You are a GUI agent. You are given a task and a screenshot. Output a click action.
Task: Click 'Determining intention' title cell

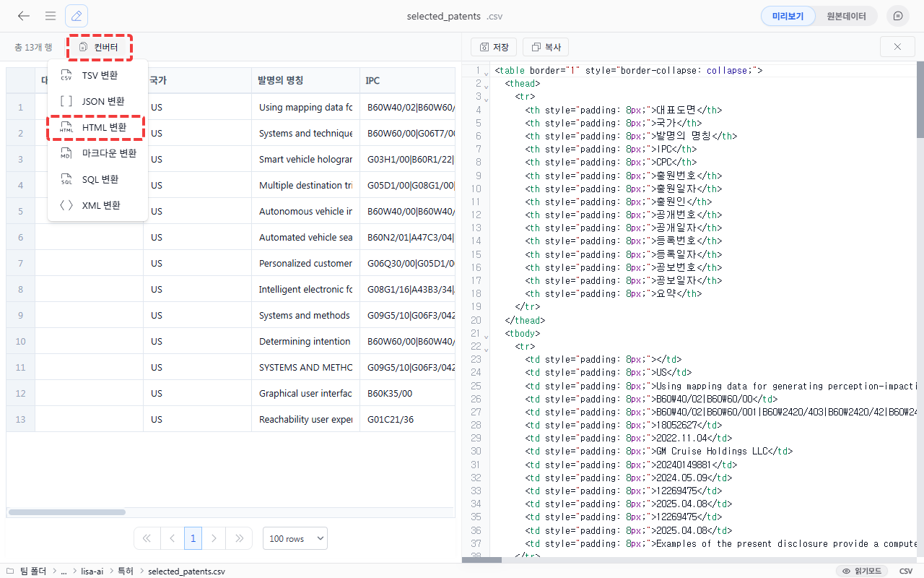tap(305, 341)
